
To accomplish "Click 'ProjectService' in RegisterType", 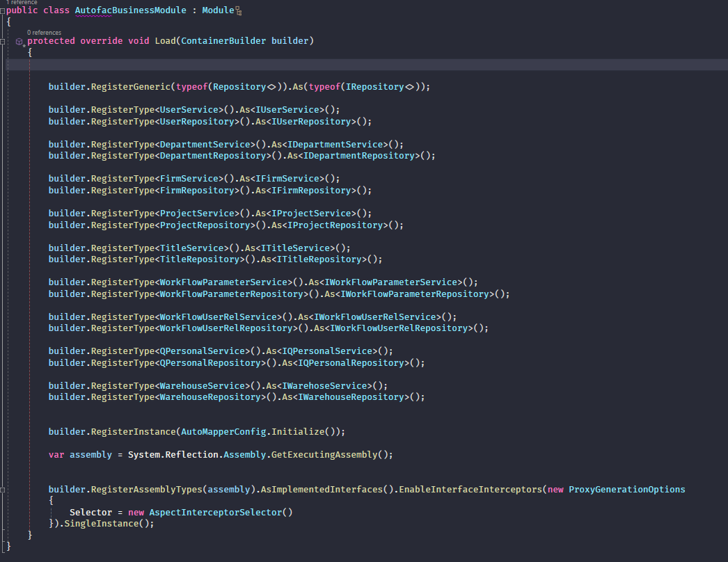I will [x=197, y=214].
